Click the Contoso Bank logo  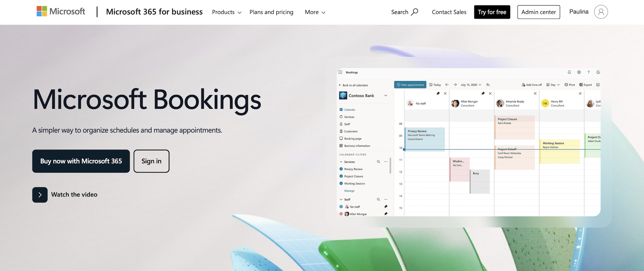coord(343,96)
